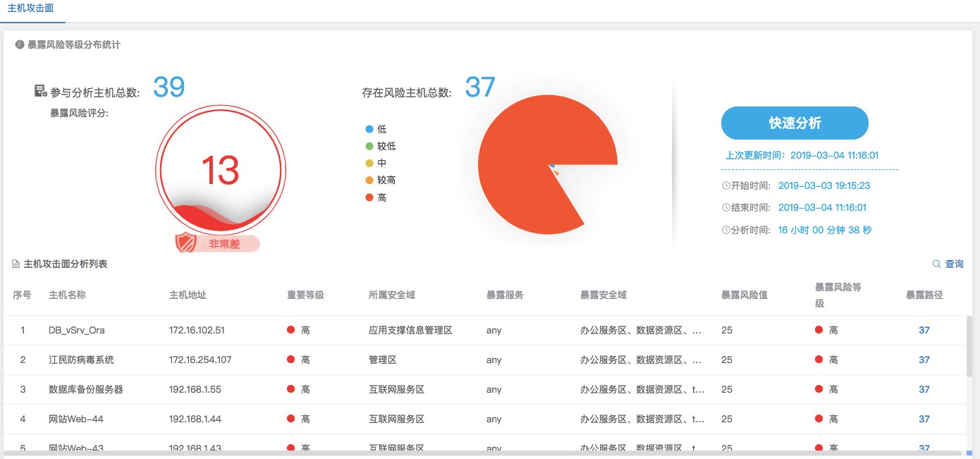Click the total hosts count 39
The width and height of the screenshot is (980, 459).
click(169, 87)
